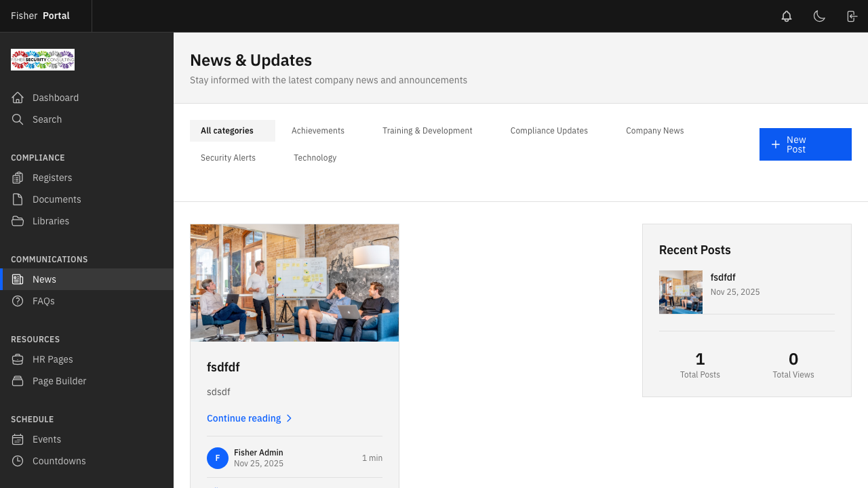
Task: Filter posts by Technology category
Action: pyautogui.click(x=315, y=157)
